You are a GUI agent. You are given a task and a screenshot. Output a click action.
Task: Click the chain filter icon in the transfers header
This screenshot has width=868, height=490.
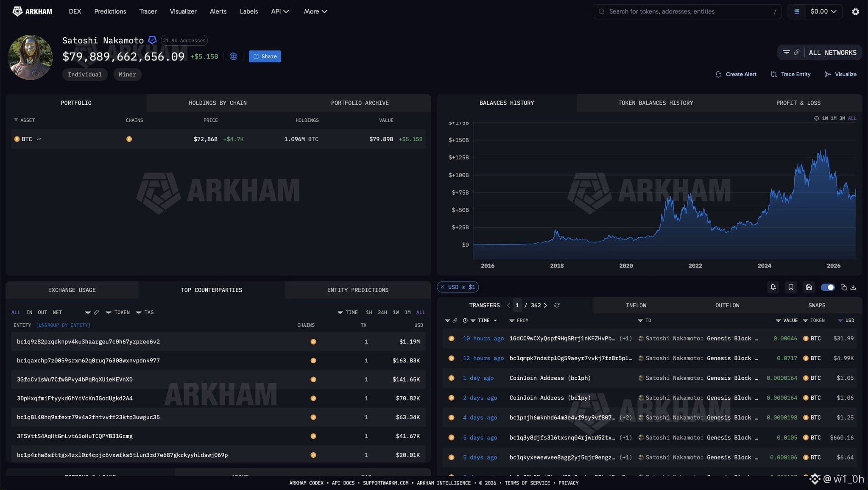tap(447, 320)
